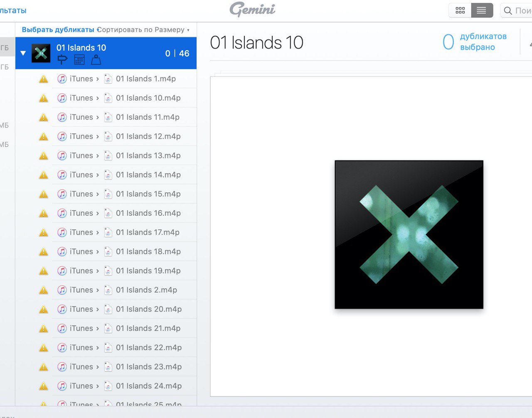Click iTunes folder label in 01 Islands 21.m4p row
This screenshot has height=418, width=532.
[x=81, y=328]
